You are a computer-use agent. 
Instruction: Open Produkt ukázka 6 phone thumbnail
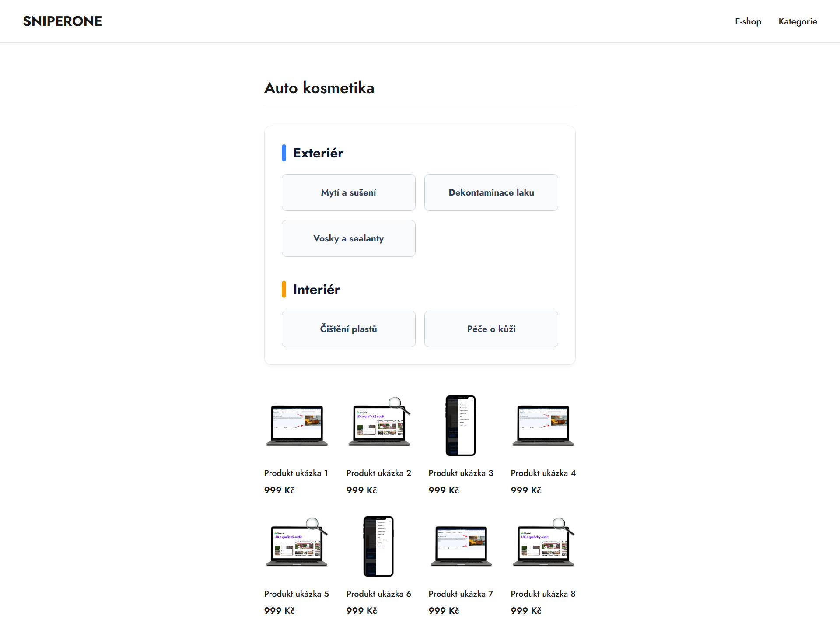coord(379,546)
